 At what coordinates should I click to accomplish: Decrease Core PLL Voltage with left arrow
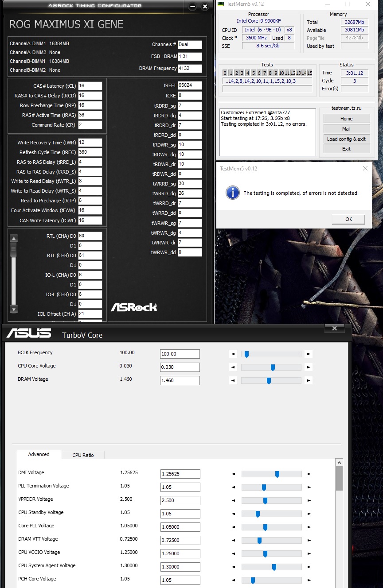pyautogui.click(x=234, y=527)
